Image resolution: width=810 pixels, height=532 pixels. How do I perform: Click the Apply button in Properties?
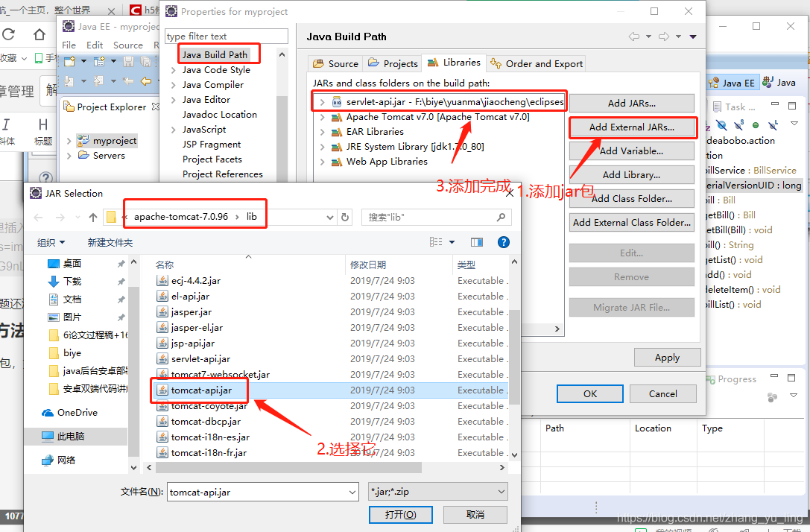click(x=667, y=358)
